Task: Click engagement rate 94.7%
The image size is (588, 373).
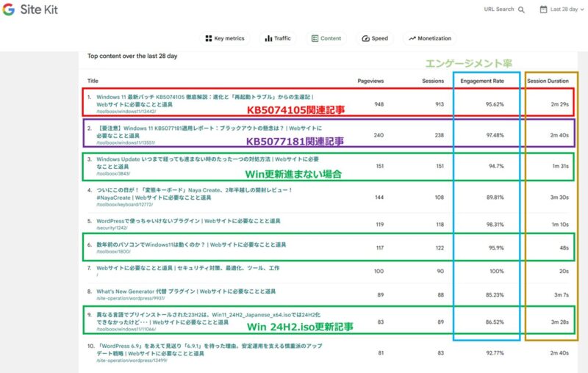Action: (496, 166)
